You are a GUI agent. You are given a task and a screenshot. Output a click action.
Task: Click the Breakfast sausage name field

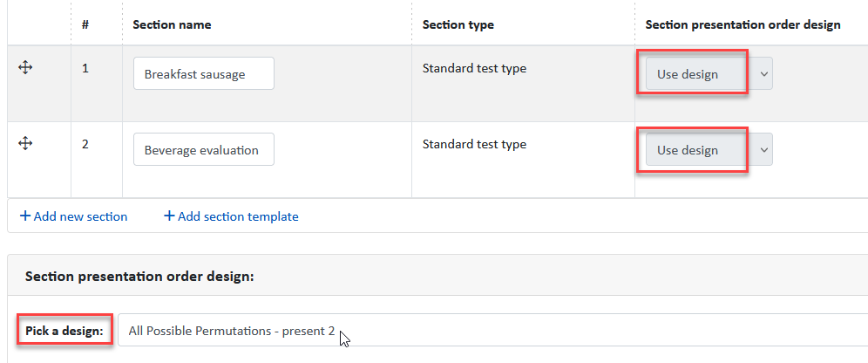tap(204, 73)
